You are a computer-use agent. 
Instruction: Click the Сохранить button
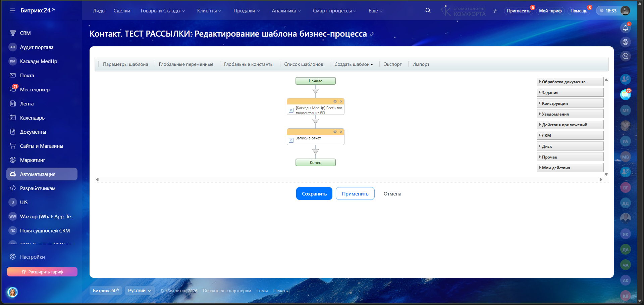pos(314,193)
